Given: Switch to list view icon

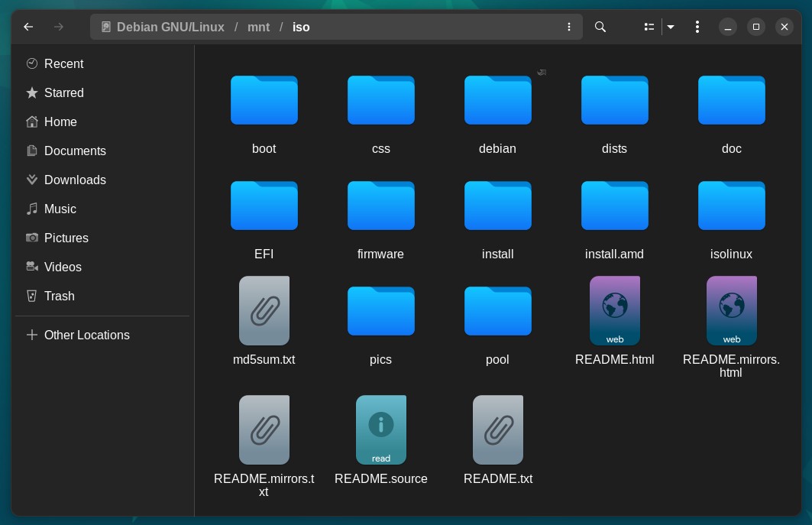Looking at the screenshot, I should 649,27.
